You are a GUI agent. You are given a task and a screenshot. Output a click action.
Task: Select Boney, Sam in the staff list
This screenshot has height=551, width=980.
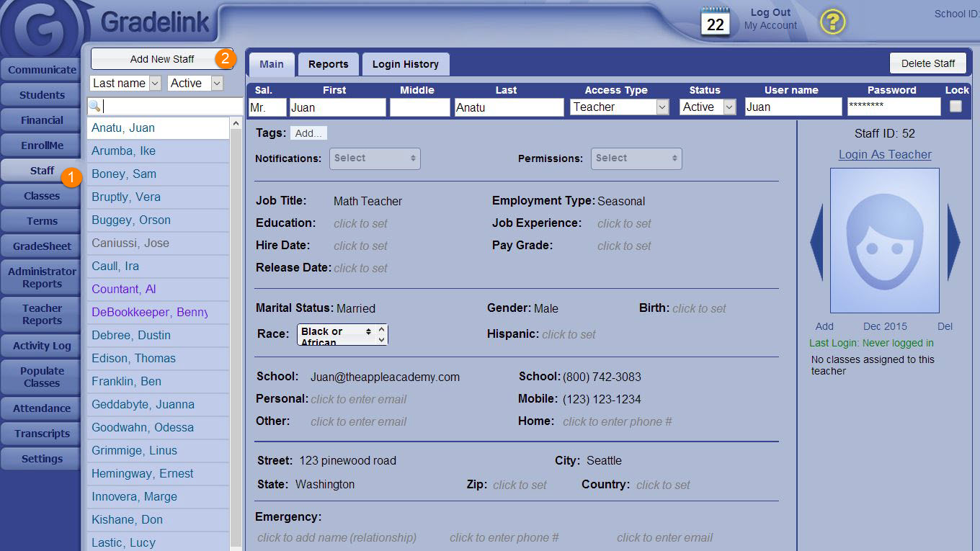(158, 174)
